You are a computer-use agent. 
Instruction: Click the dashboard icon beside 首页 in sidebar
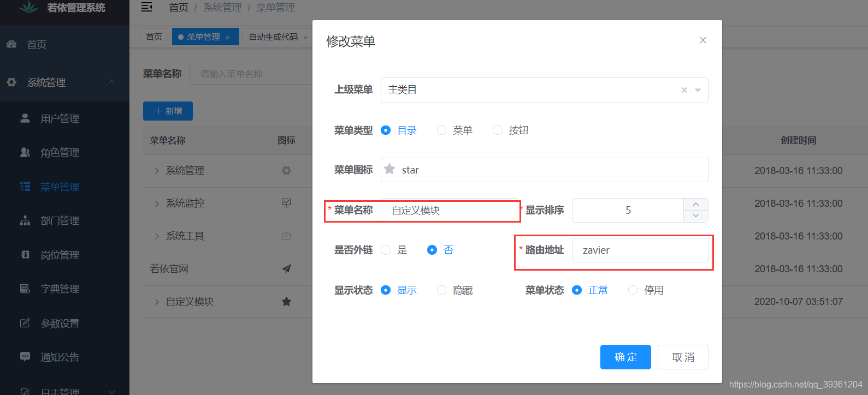coord(11,44)
